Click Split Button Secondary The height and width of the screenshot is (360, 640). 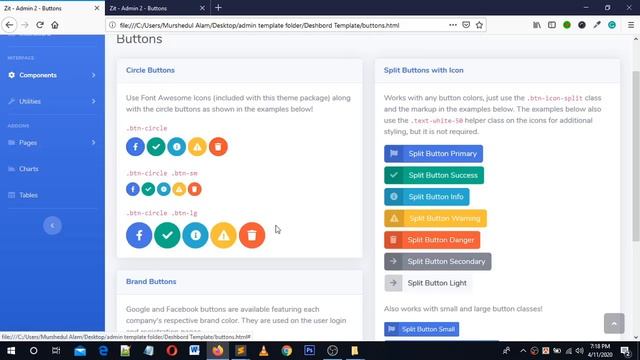(x=438, y=262)
